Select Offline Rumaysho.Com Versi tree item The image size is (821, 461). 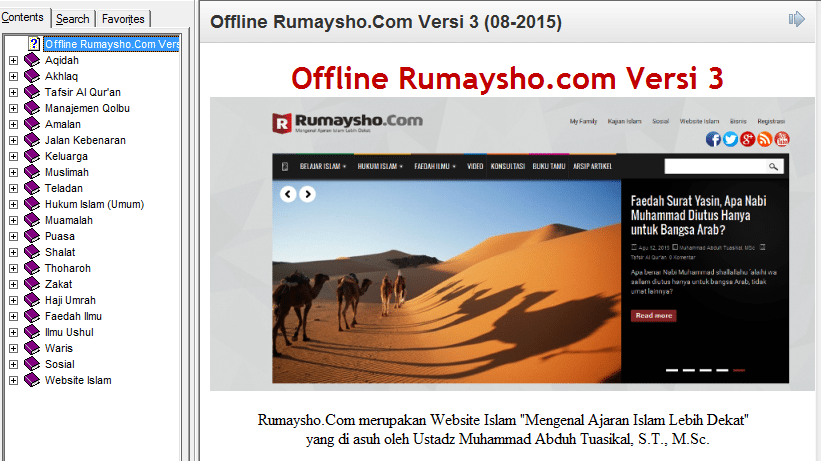click(x=112, y=44)
